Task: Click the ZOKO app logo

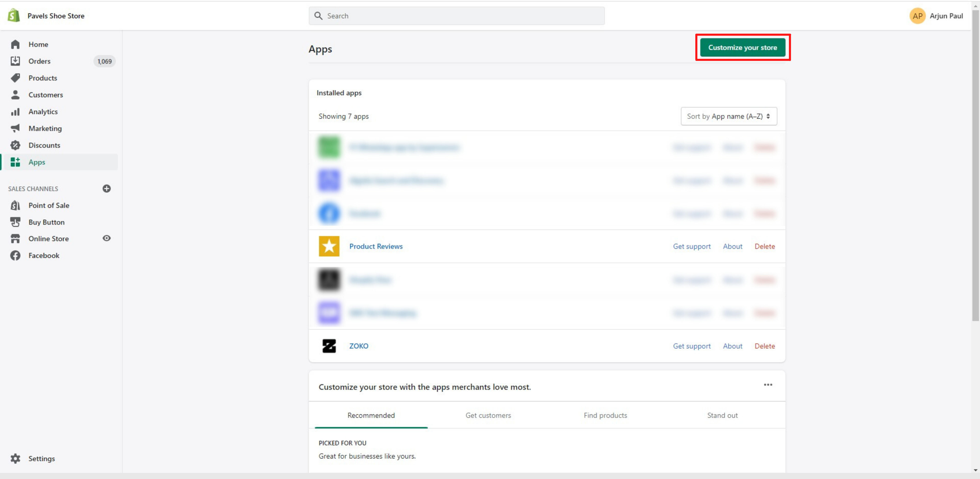Action: coord(329,346)
